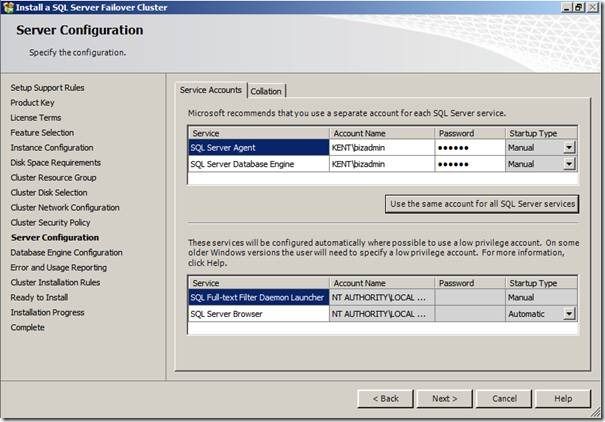Proceed with the Next button
The image size is (605, 422).
tap(444, 398)
